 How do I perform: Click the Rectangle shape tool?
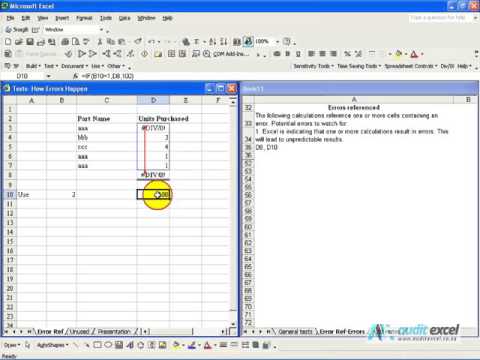(x=97, y=345)
